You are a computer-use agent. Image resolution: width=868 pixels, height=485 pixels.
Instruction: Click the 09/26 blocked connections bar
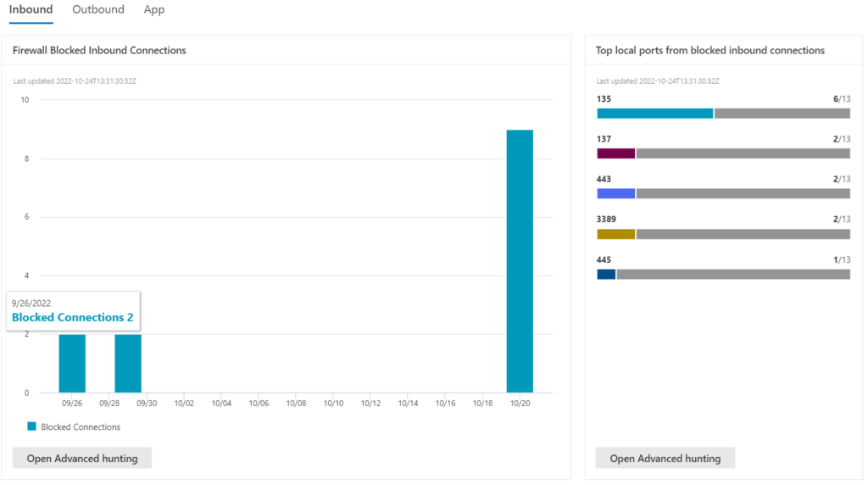pyautogui.click(x=72, y=363)
